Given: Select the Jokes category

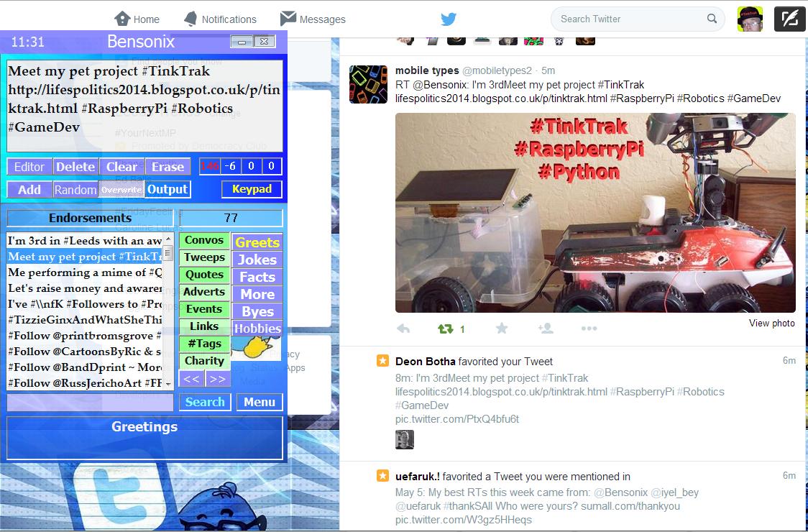Looking at the screenshot, I should click(x=257, y=260).
